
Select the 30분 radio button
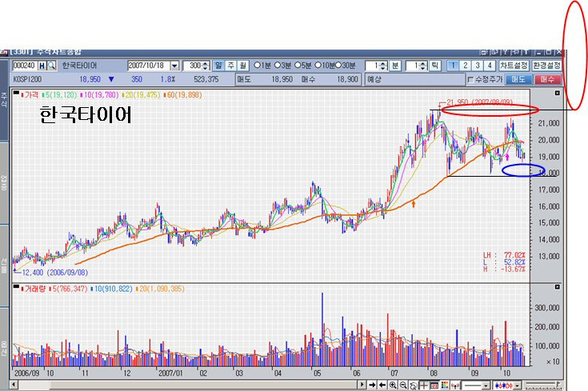338,66
